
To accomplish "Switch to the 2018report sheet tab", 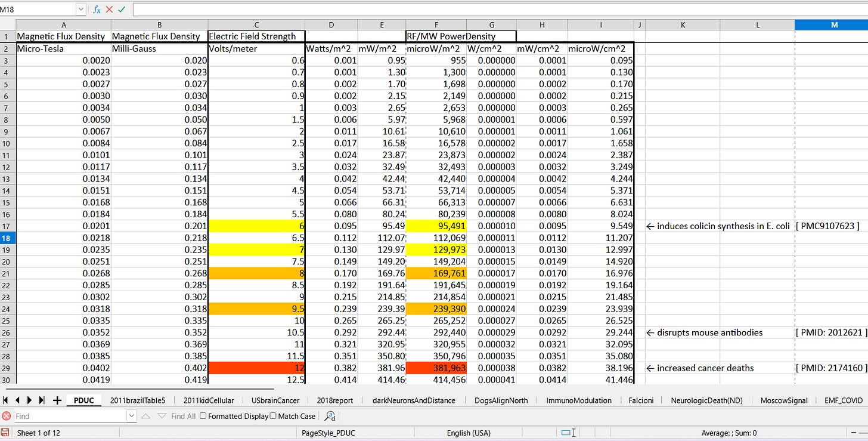I will [335, 400].
